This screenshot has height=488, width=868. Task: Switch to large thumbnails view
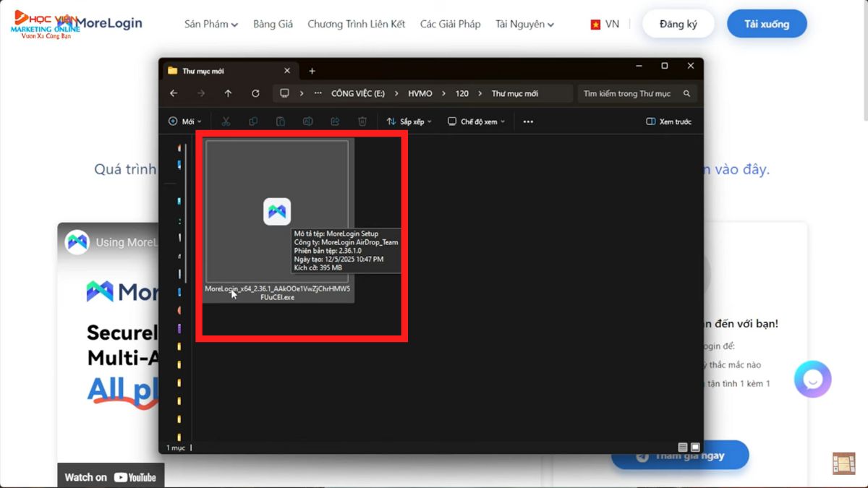pyautogui.click(x=695, y=448)
